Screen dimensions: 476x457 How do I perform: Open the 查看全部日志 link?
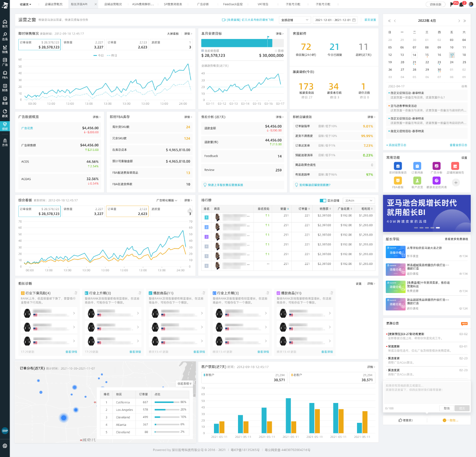pyautogui.click(x=458, y=145)
